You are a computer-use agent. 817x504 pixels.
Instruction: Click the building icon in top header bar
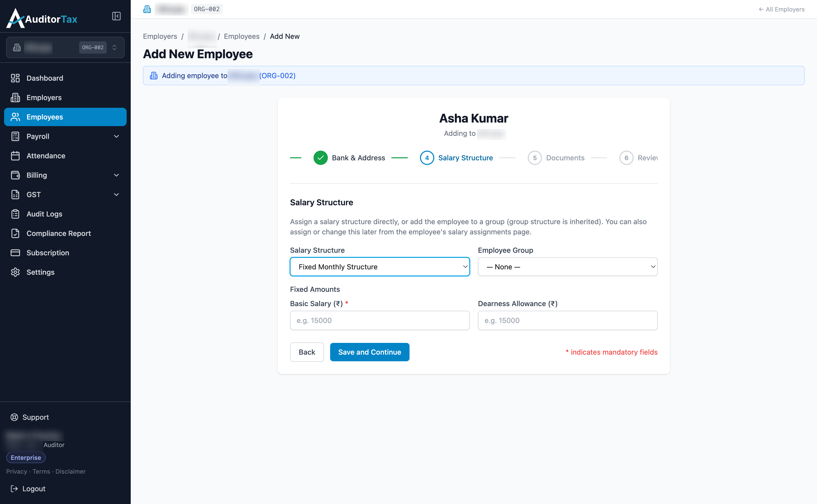[x=147, y=9]
